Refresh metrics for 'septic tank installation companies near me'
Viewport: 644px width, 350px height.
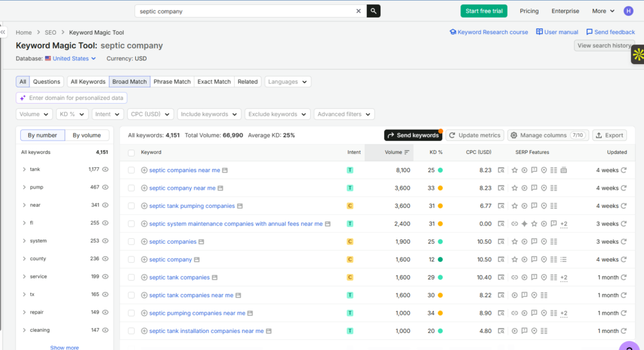pos(624,331)
